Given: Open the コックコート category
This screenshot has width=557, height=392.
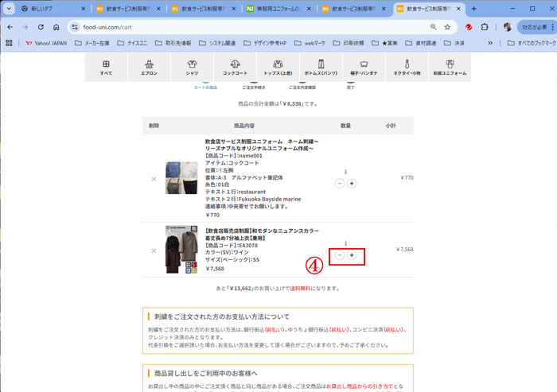Looking at the screenshot, I should (x=235, y=68).
